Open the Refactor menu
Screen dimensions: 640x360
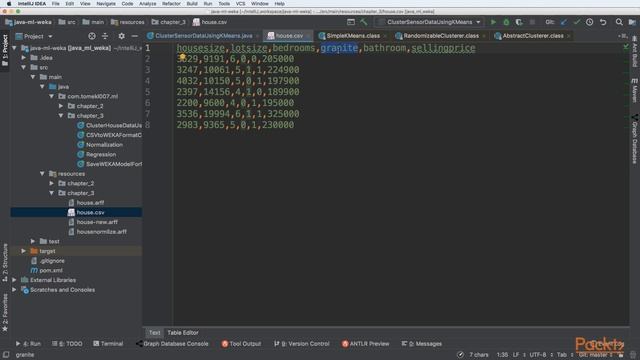pos(171,4)
